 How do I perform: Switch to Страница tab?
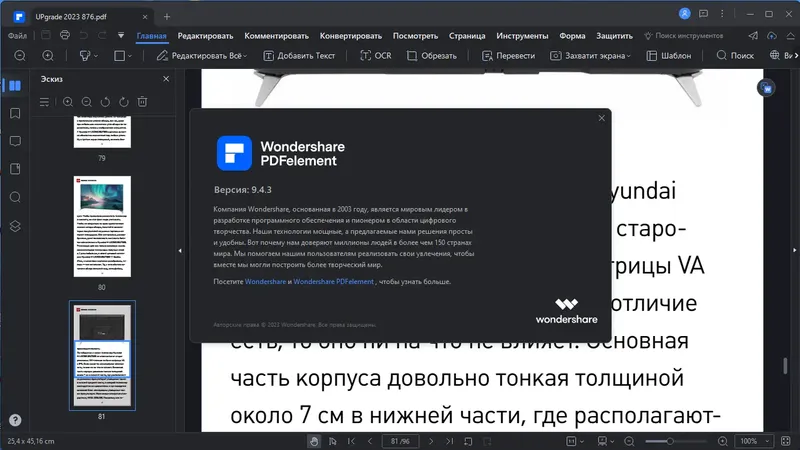click(467, 36)
